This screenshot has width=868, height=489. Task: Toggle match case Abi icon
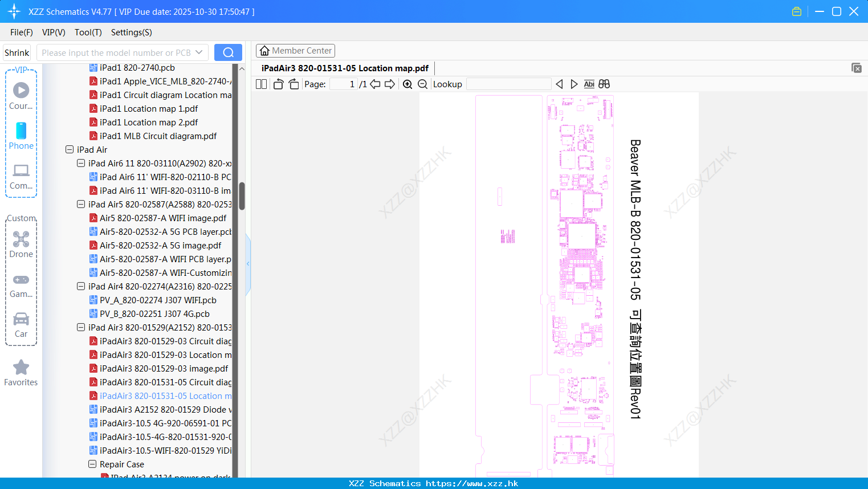[589, 84]
